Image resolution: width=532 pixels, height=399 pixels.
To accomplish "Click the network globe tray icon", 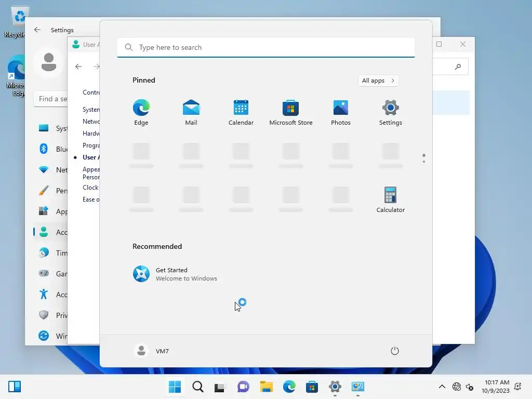I will pyautogui.click(x=457, y=387).
